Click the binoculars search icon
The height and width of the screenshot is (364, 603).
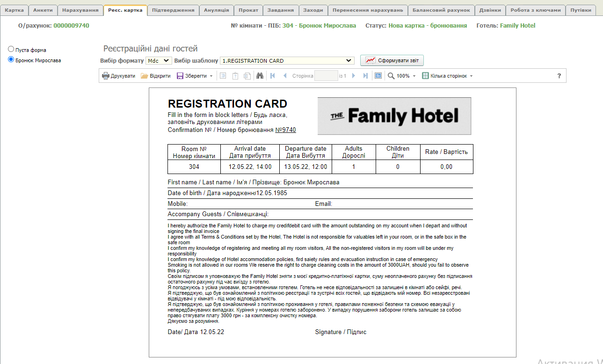pos(260,76)
